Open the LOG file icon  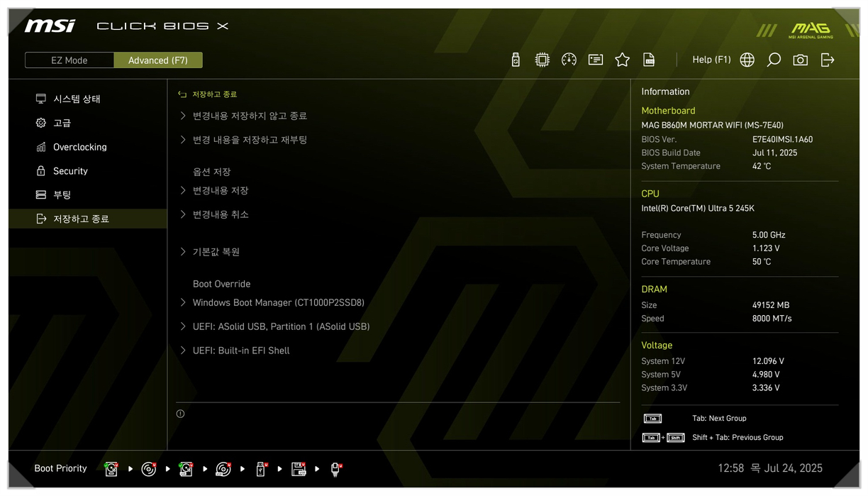coord(649,60)
